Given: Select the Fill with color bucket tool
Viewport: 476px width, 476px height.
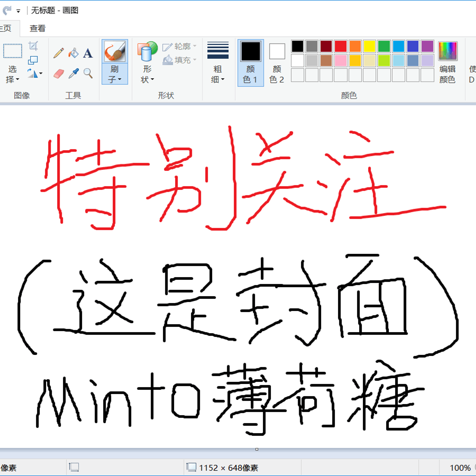Looking at the screenshot, I should 73,53.
